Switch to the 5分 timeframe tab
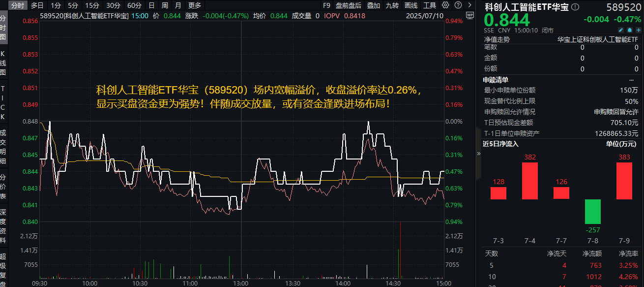The image size is (644, 287). pyautogui.click(x=73, y=5)
